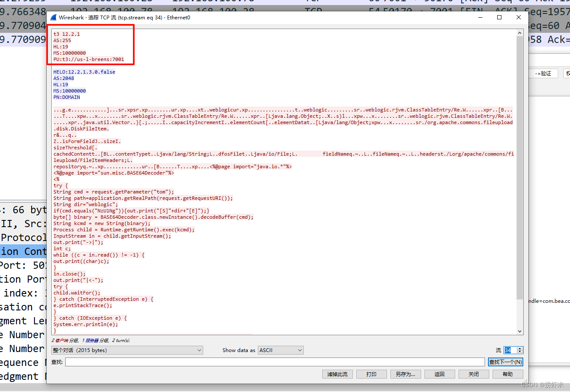Click the line "System.err.println(e);"
The height and width of the screenshot is (392, 570).
click(x=86, y=324)
